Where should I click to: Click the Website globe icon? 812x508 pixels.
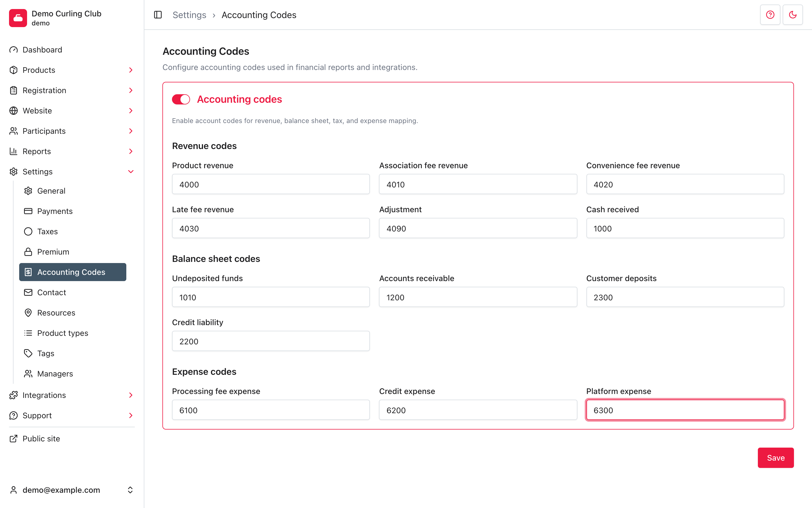pyautogui.click(x=14, y=111)
